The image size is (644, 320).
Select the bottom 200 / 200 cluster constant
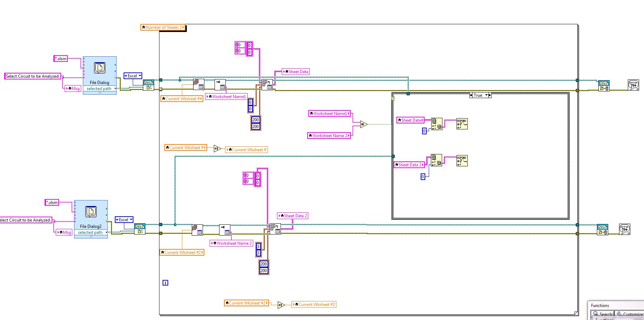point(264,267)
